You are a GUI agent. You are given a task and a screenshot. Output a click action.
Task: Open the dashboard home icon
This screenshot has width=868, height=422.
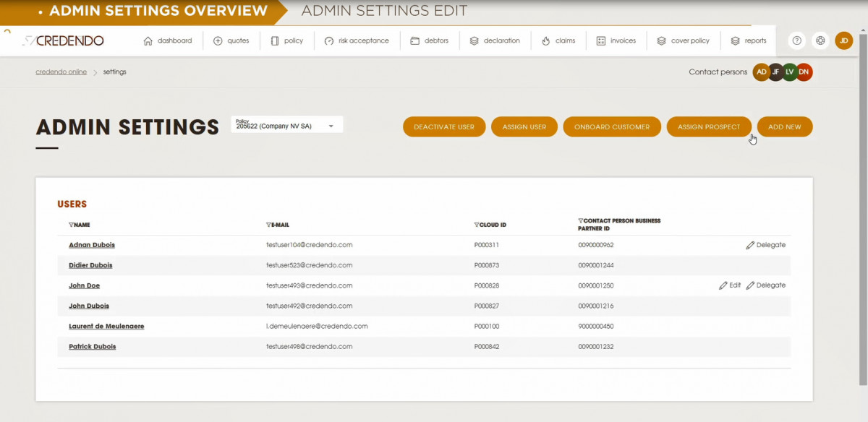[x=148, y=41]
